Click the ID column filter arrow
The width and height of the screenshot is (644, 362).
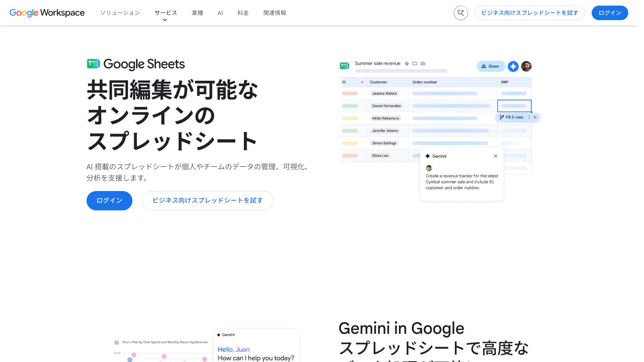tap(362, 82)
